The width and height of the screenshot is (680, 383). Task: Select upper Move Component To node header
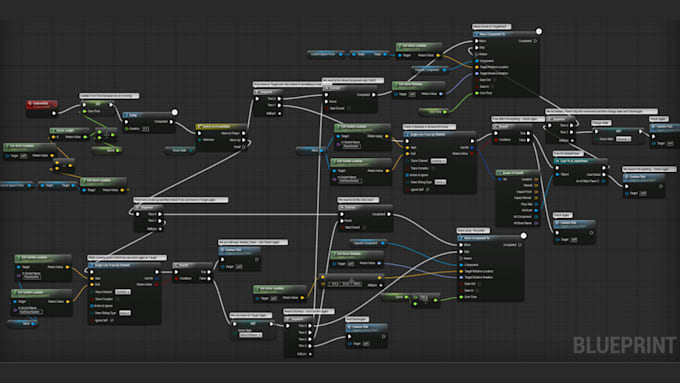pyautogui.click(x=505, y=34)
